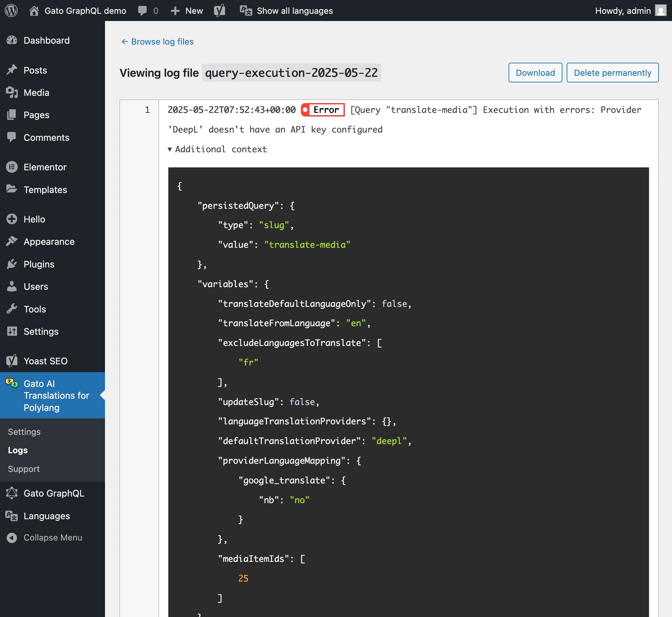672x617 pixels.
Task: Download the log file
Action: click(x=535, y=73)
